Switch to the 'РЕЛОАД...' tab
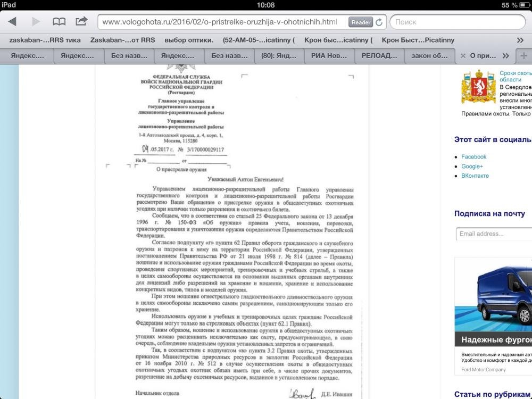Screen dimensions: 532x399 click(379, 56)
